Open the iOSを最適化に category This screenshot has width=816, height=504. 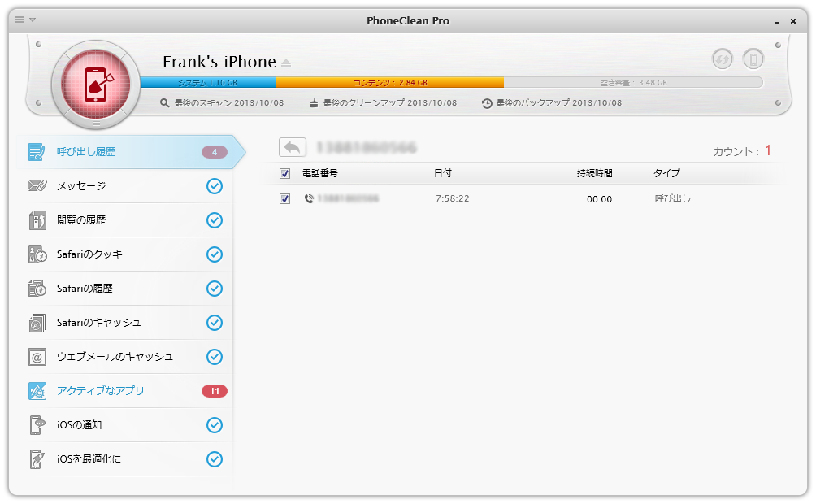point(127,459)
